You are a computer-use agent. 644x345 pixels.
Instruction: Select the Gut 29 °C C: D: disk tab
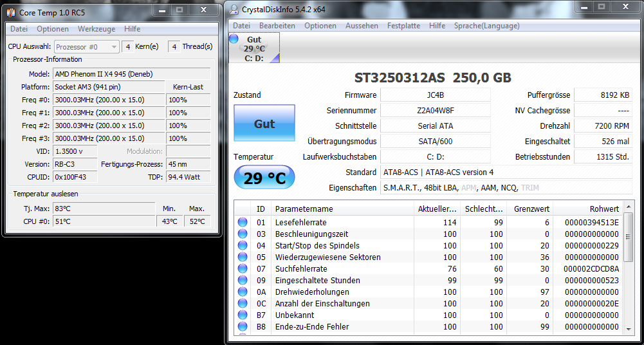pyautogui.click(x=254, y=48)
